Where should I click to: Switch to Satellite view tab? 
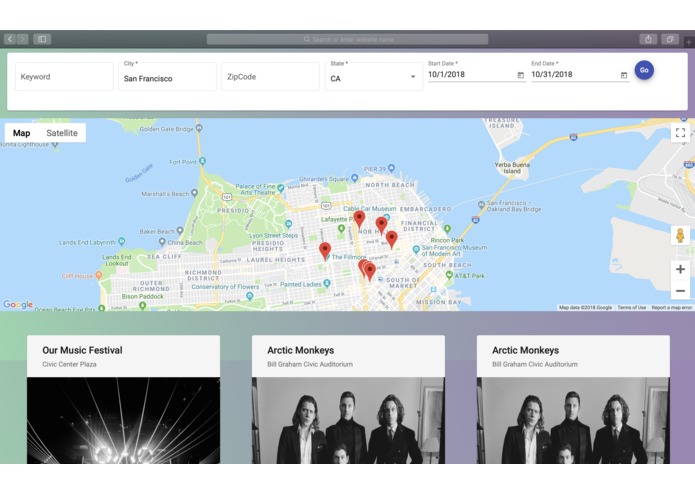62,133
